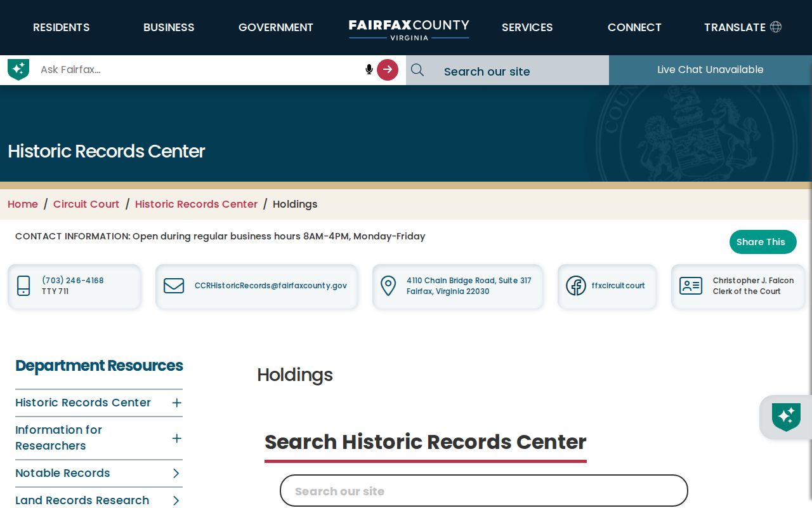This screenshot has height=508, width=812.
Task: Click Notable Records sidebar link
Action: (63, 473)
